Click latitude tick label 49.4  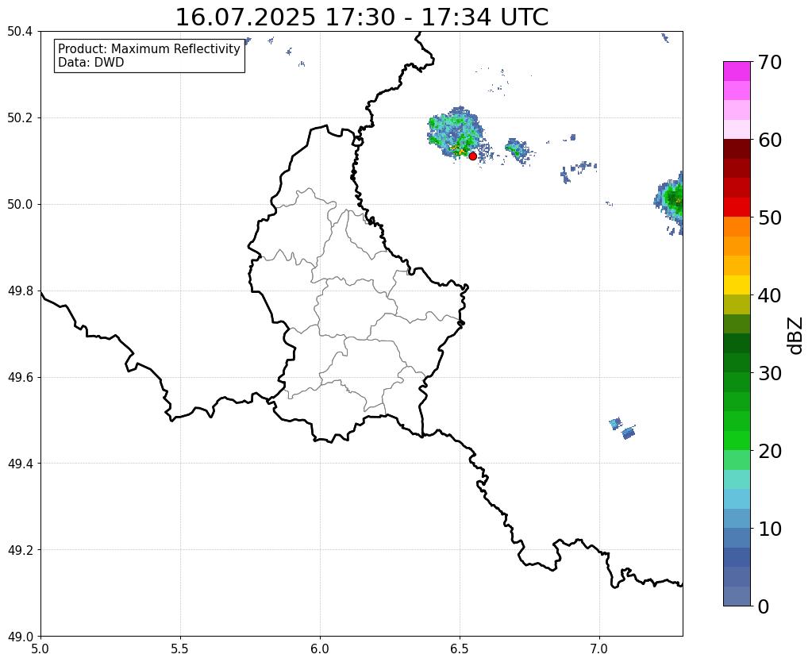click(20, 464)
